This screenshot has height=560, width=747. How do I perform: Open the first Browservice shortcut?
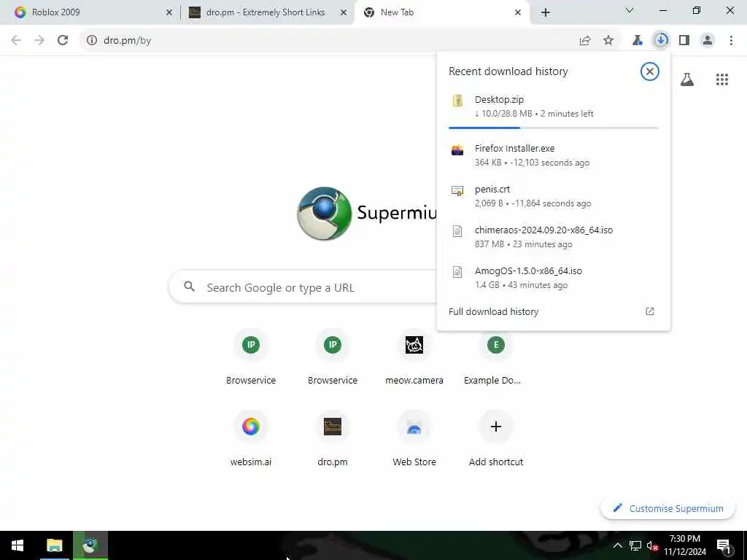coord(251,358)
